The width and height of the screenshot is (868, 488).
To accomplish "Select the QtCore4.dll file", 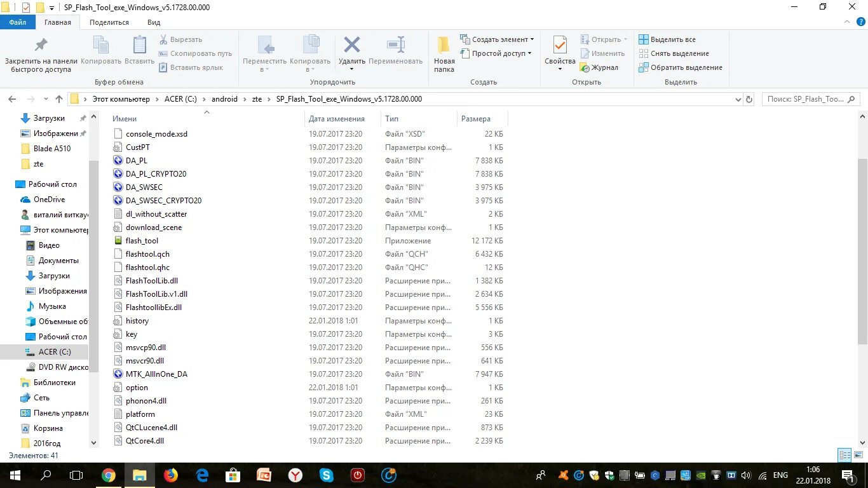I will pyautogui.click(x=145, y=441).
